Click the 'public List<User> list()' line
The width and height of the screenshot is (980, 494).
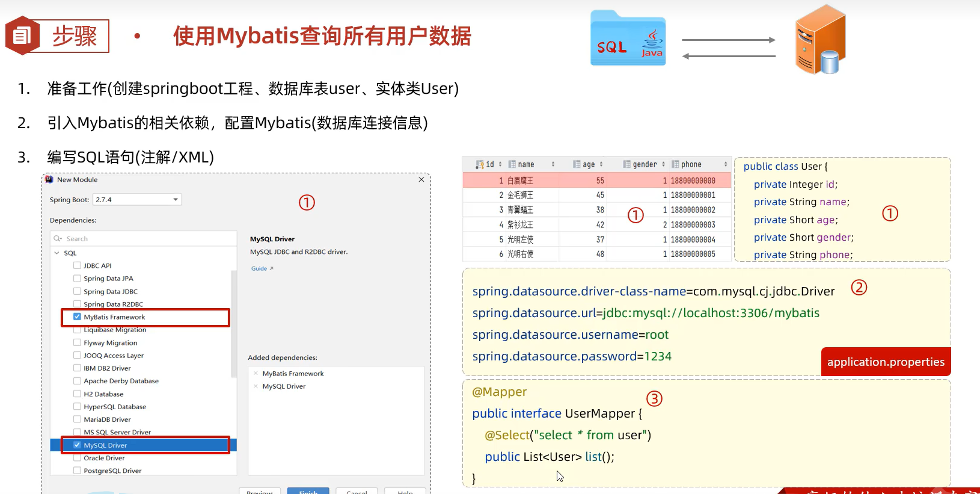click(x=550, y=457)
